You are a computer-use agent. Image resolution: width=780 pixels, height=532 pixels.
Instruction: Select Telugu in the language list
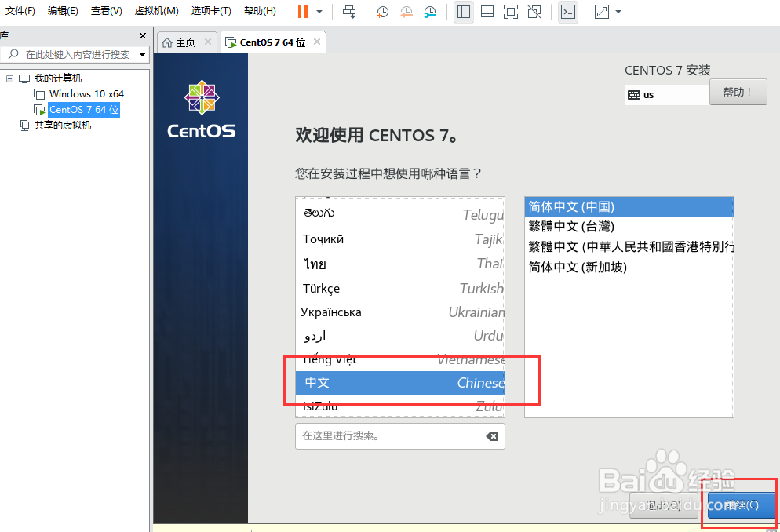pyautogui.click(x=400, y=213)
